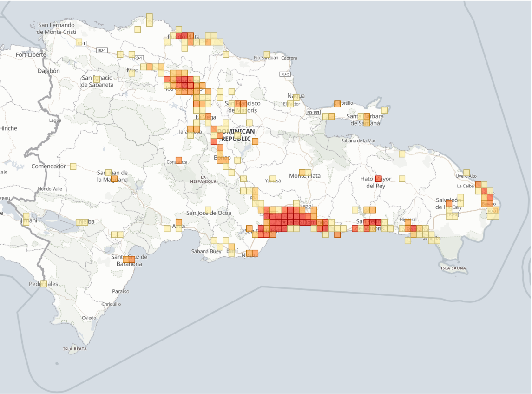Click the Oviedo town label
Screen dimensions: 532x394
pos(89,318)
